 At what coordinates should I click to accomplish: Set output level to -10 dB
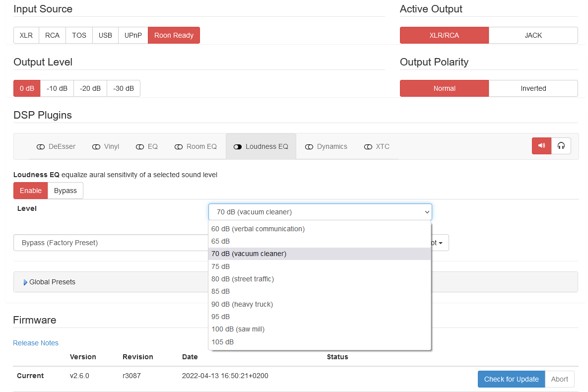(x=57, y=88)
